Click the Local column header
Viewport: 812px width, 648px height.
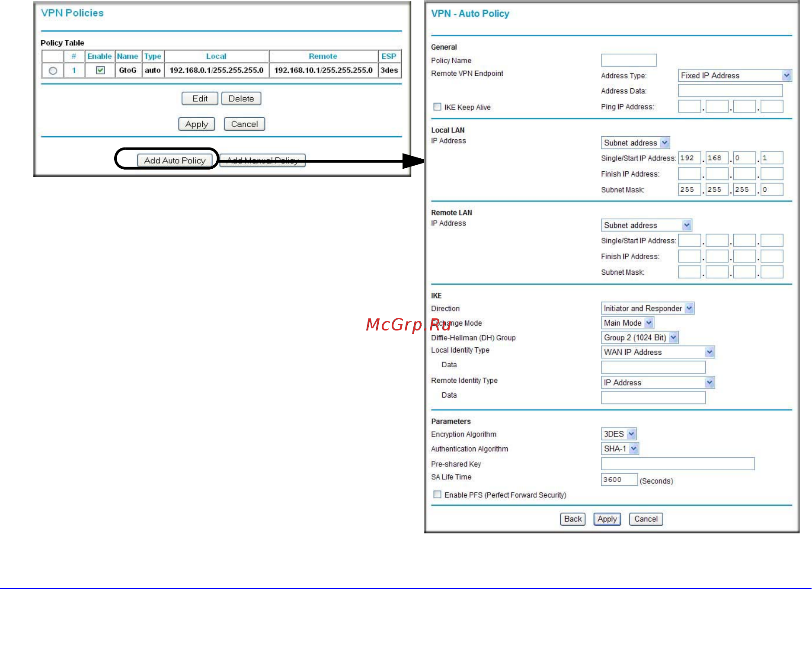(x=216, y=56)
